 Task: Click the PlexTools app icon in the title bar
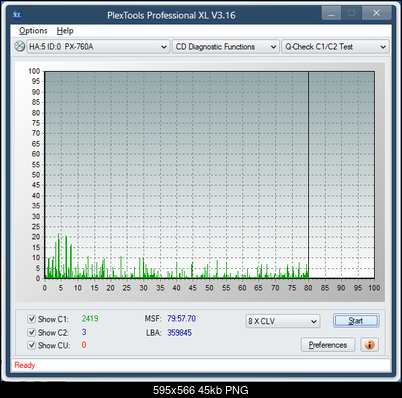click(17, 15)
